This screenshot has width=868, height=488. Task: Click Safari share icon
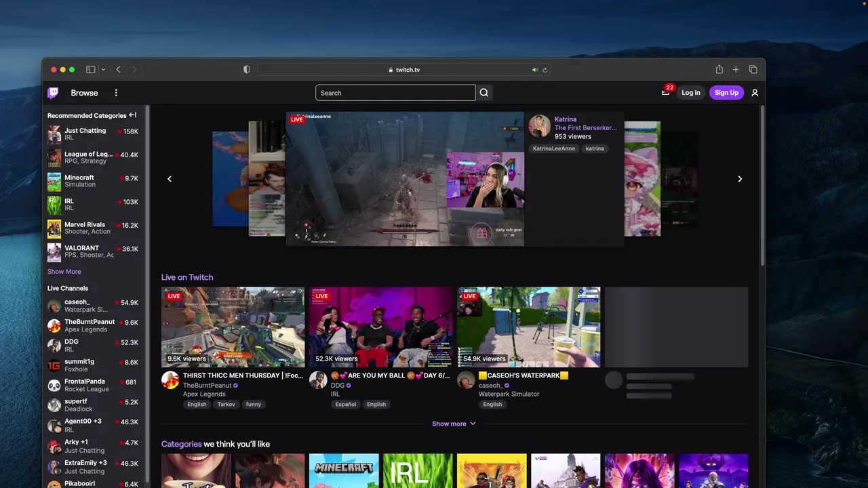click(719, 69)
